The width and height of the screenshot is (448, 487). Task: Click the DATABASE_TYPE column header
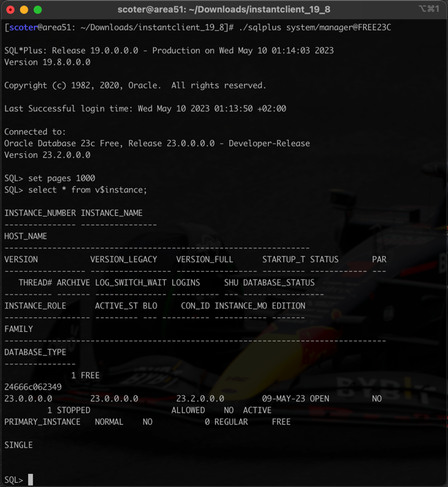click(35, 352)
